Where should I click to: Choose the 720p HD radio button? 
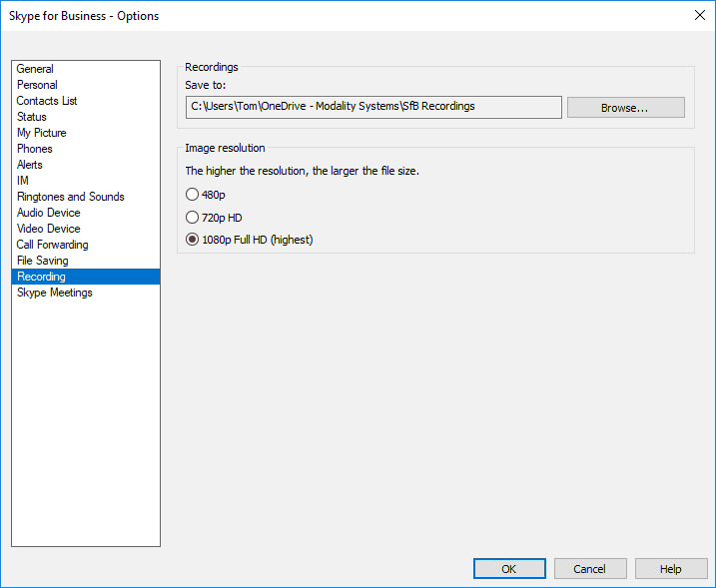pyautogui.click(x=193, y=217)
